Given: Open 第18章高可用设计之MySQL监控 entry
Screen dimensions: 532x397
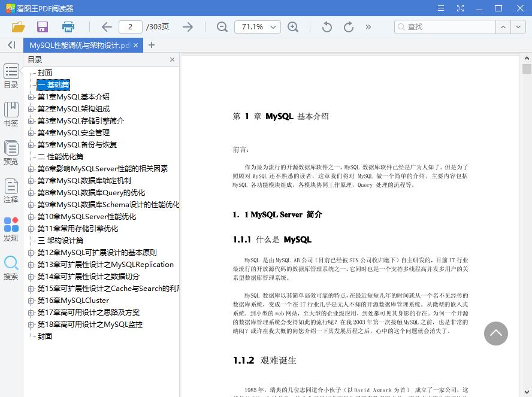Looking at the screenshot, I should coord(90,324).
